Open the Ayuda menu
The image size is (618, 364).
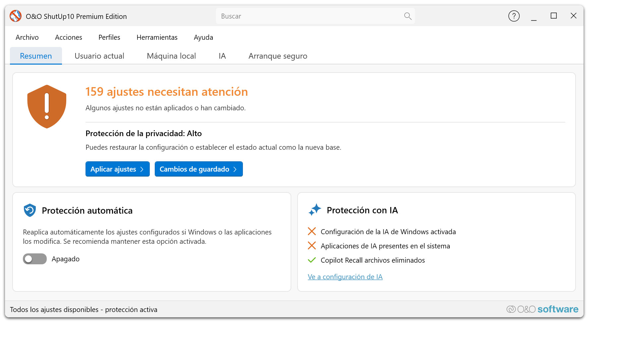203,37
